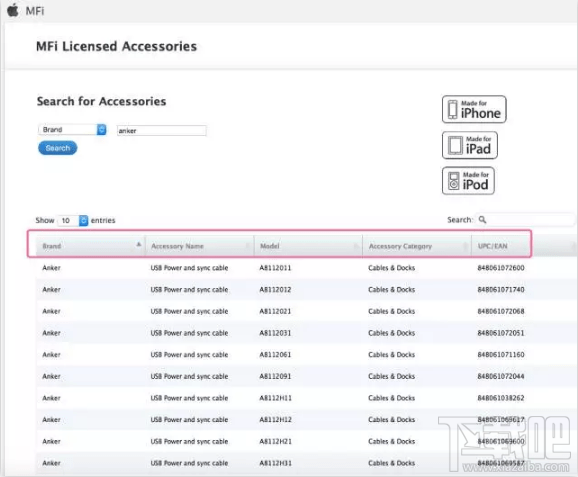This screenshot has height=477, width=578.
Task: Open the Show entries count dropdown
Action: [73, 220]
